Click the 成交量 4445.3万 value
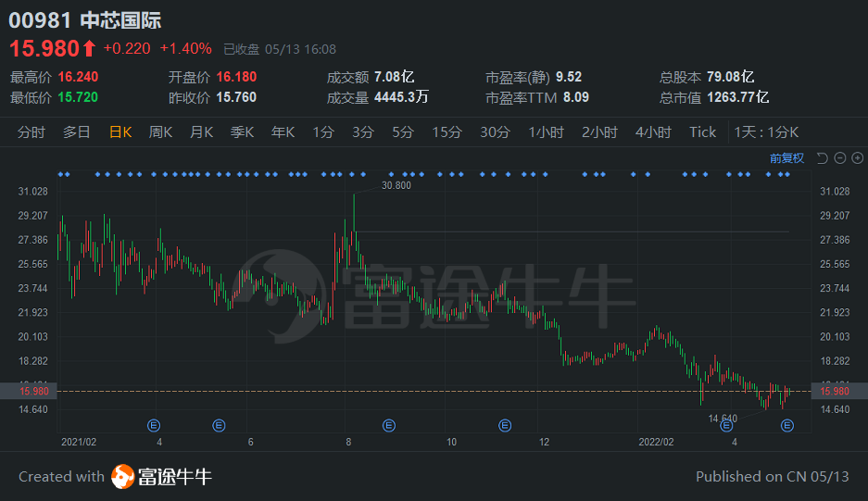The image size is (868, 501). coord(401,97)
